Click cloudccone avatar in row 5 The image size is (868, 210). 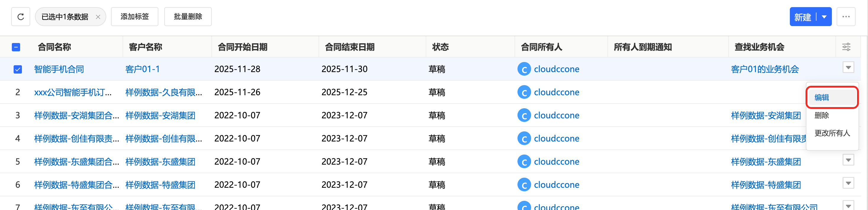(524, 162)
